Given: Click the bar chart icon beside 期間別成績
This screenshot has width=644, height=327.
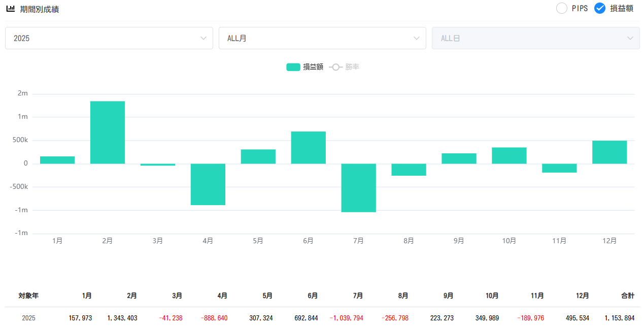Looking at the screenshot, I should tap(10, 9).
